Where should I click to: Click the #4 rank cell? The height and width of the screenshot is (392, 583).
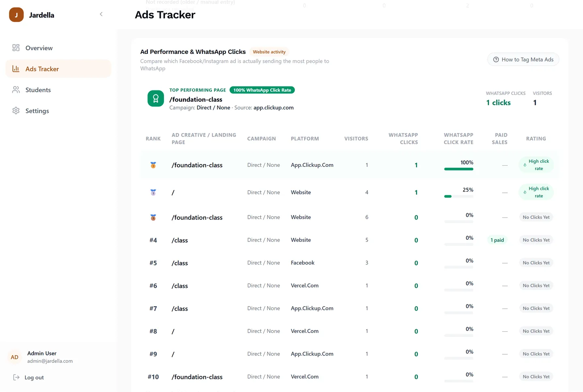(x=153, y=240)
